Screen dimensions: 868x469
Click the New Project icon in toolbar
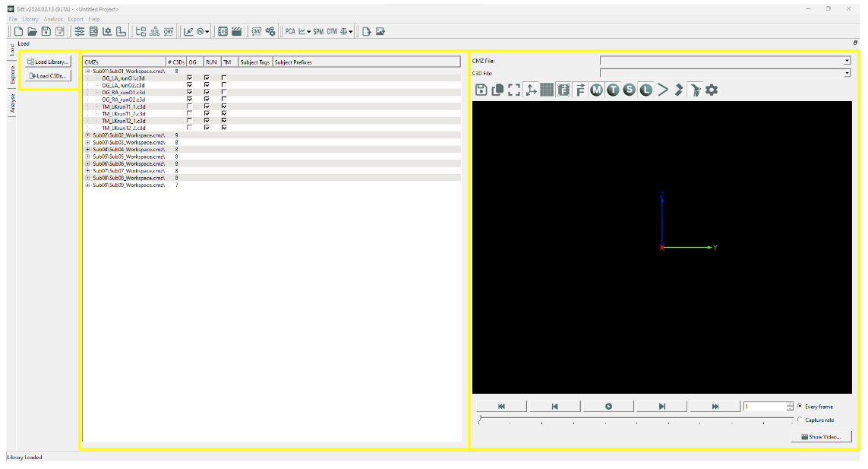[x=18, y=32]
